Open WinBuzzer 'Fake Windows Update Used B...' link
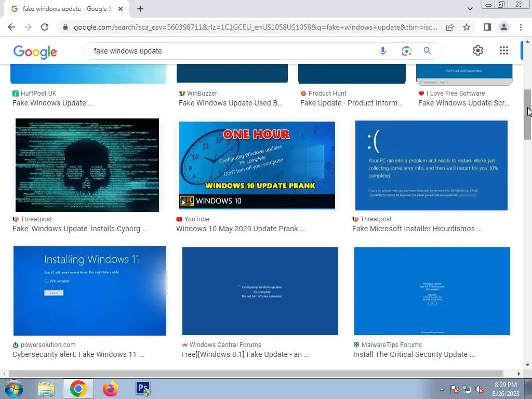This screenshot has width=532, height=399. 231,103
